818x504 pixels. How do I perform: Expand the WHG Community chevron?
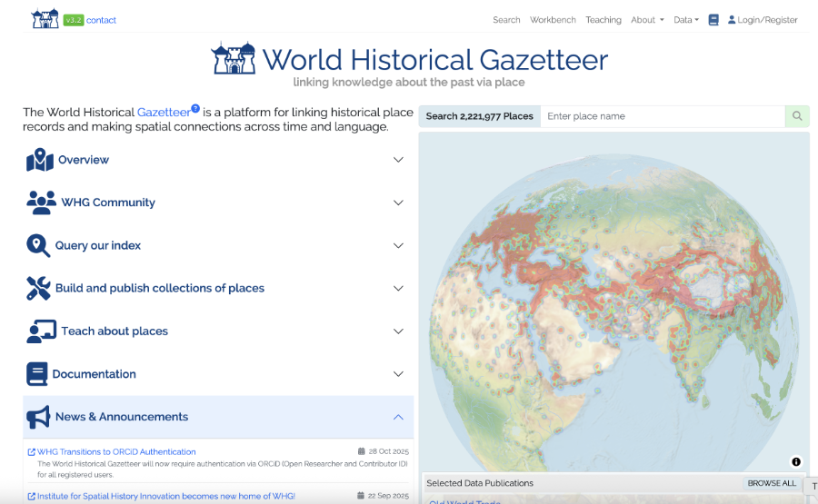(398, 203)
